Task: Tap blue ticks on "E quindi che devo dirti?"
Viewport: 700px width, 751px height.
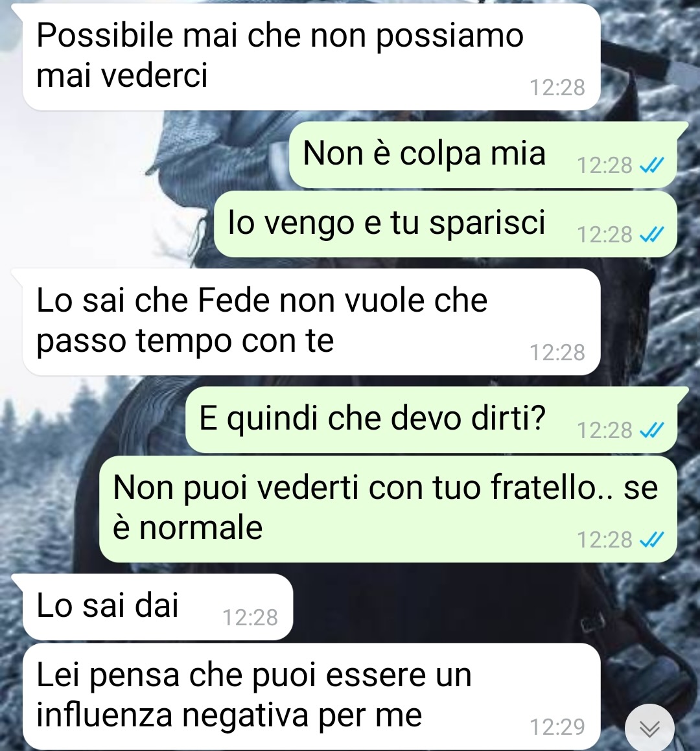Action: (652, 430)
